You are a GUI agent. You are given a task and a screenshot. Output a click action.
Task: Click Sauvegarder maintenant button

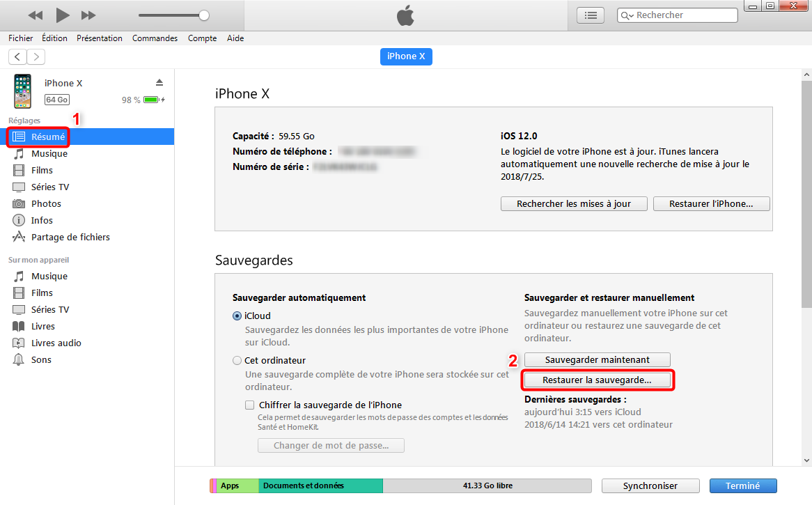coord(597,359)
